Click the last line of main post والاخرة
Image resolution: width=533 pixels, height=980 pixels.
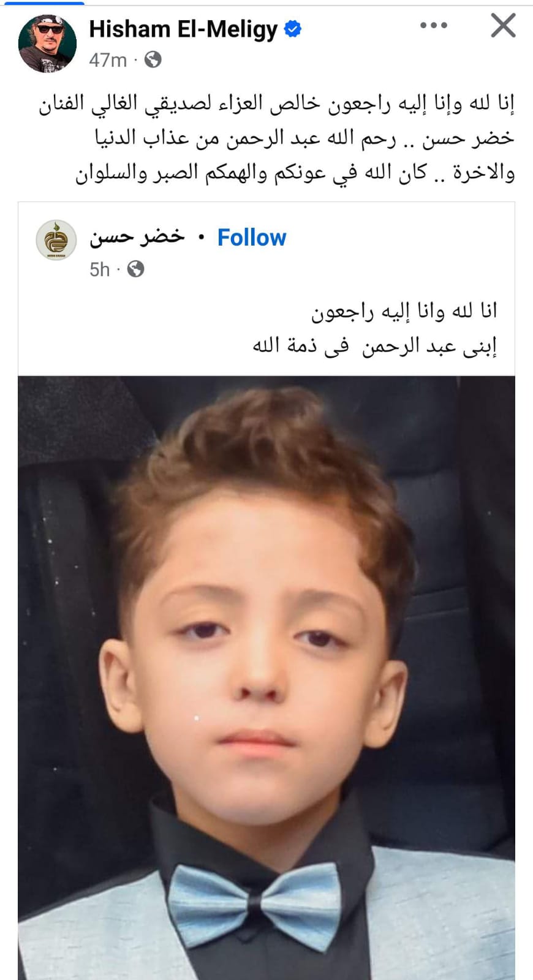click(295, 173)
